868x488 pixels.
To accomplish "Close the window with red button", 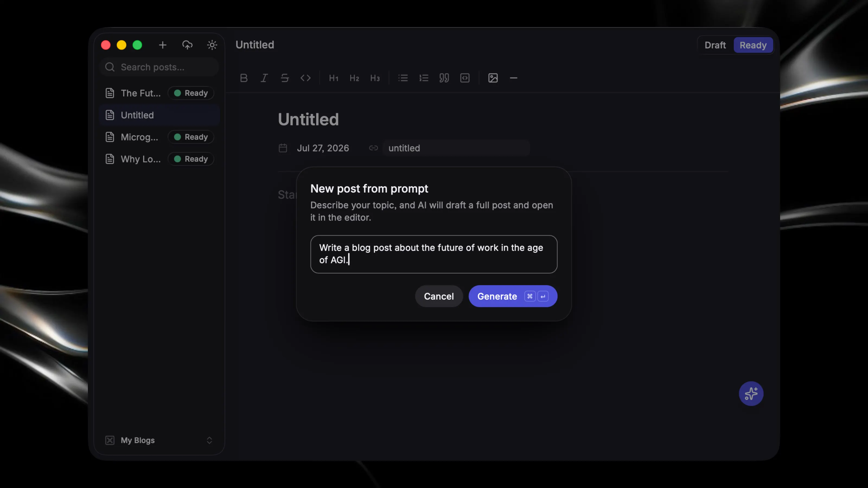I will 106,45.
